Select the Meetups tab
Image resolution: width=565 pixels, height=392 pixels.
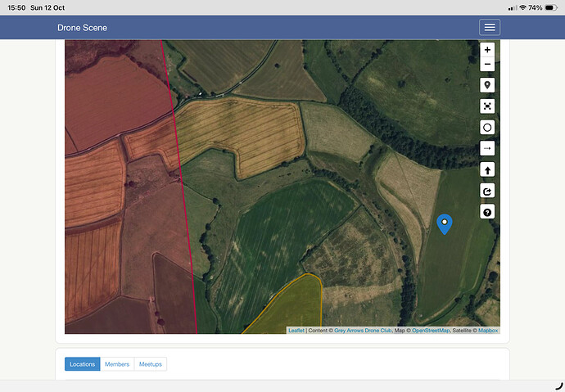(150, 364)
